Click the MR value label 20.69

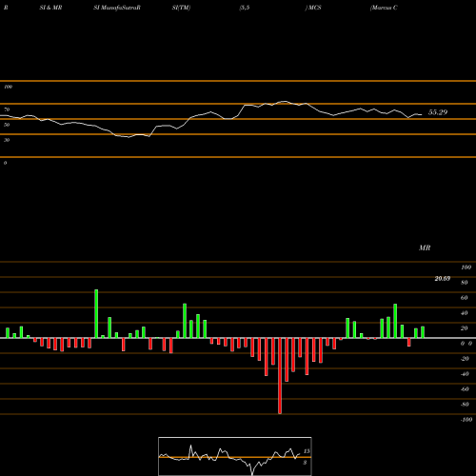click(442, 279)
